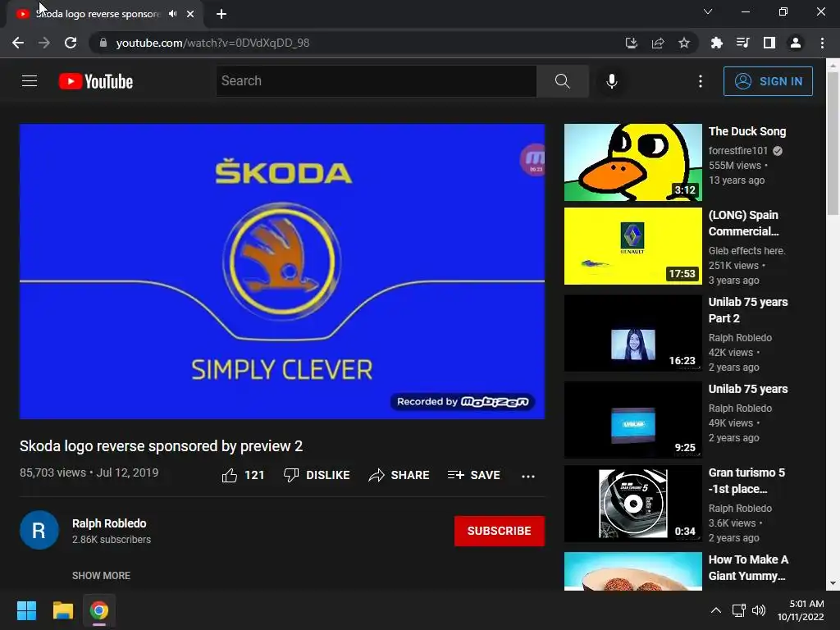
Task: Open media controls in Chrome toolbar
Action: (x=742, y=43)
